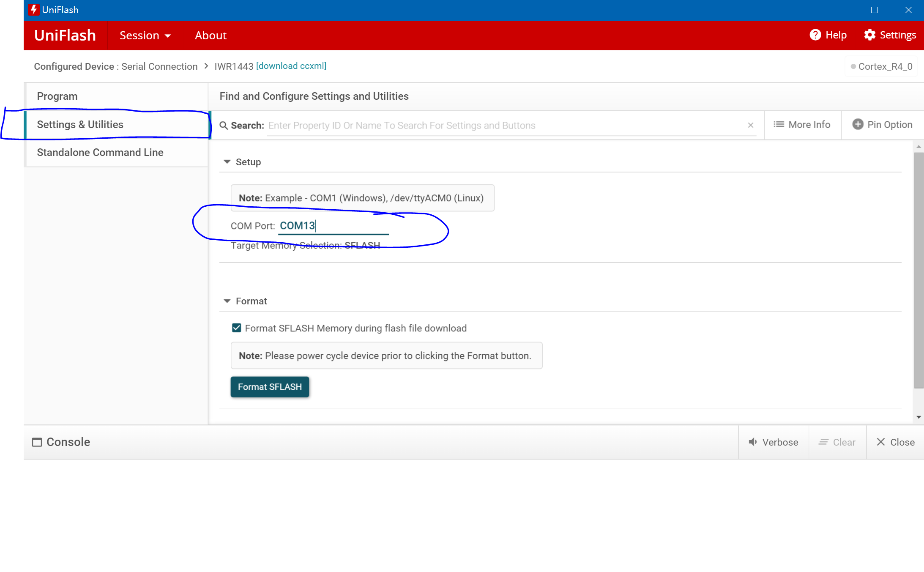This screenshot has height=572, width=924.
Task: Open the Help question-mark icon
Action: pos(815,35)
